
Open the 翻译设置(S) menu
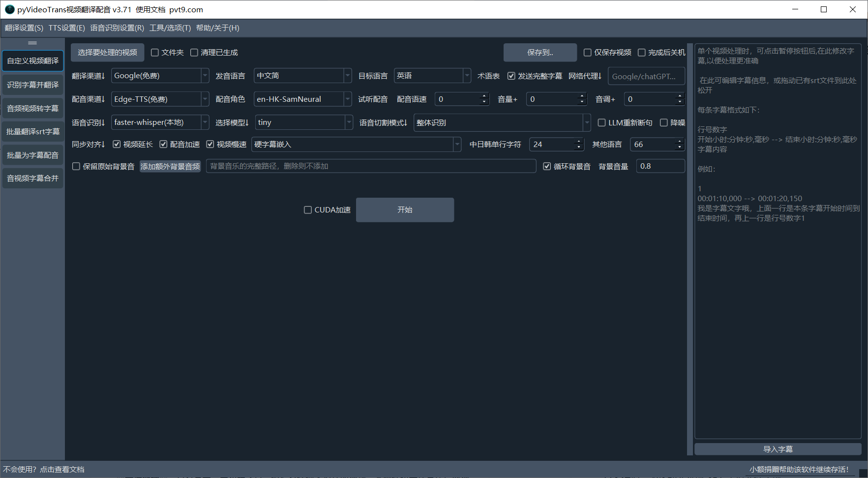coord(24,28)
